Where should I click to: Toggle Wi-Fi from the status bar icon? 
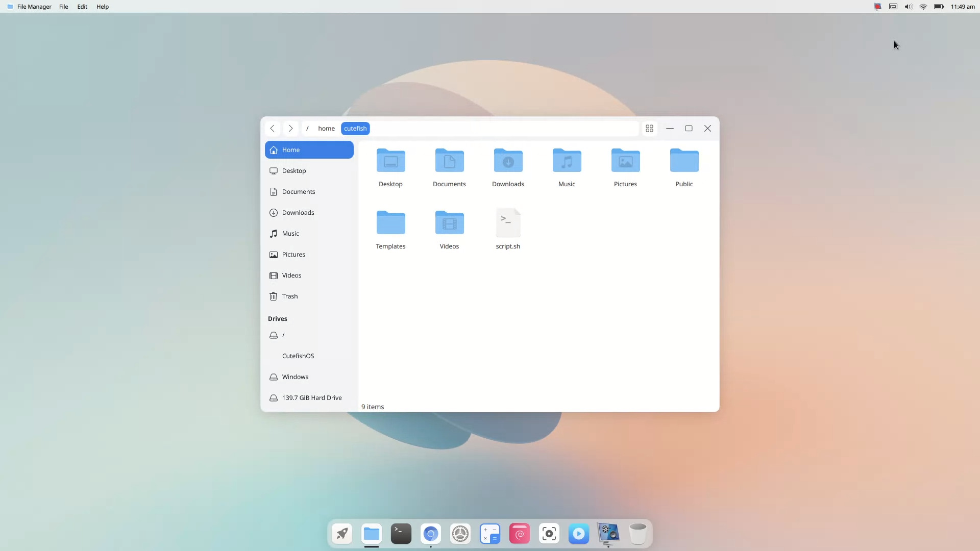(923, 7)
